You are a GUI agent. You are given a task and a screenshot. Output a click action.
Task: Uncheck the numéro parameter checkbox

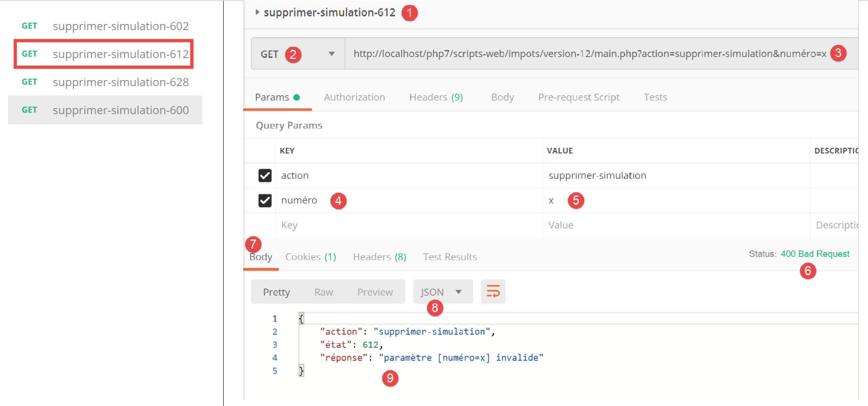(265, 200)
